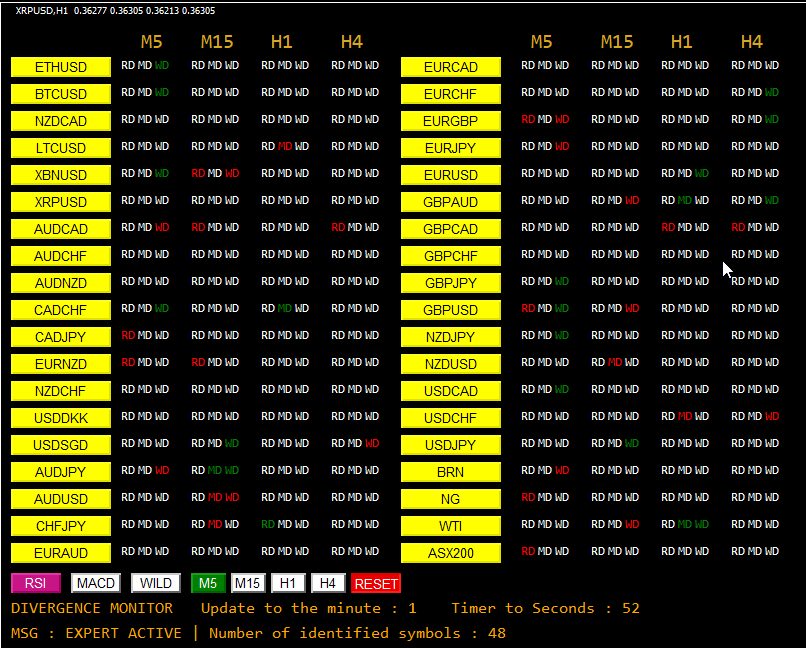This screenshot has width=806, height=648.
Task: Select the EURUSD symbol button
Action: pos(450,175)
